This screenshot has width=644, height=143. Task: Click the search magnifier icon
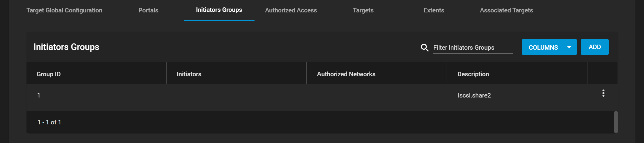tap(425, 48)
